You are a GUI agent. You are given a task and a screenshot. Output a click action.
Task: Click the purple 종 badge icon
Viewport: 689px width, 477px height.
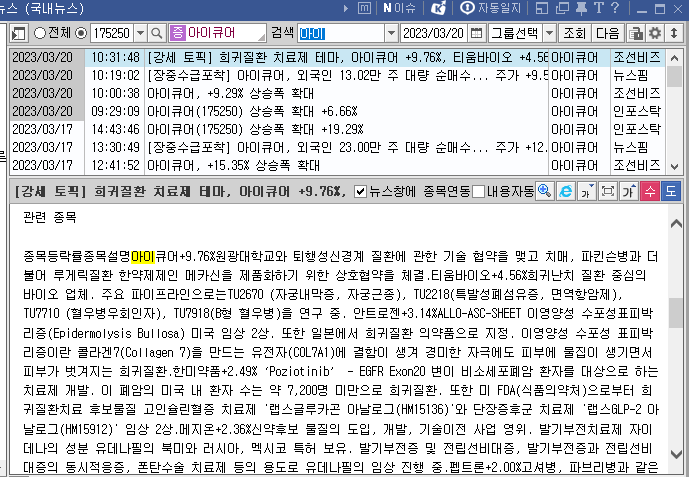coord(177,33)
